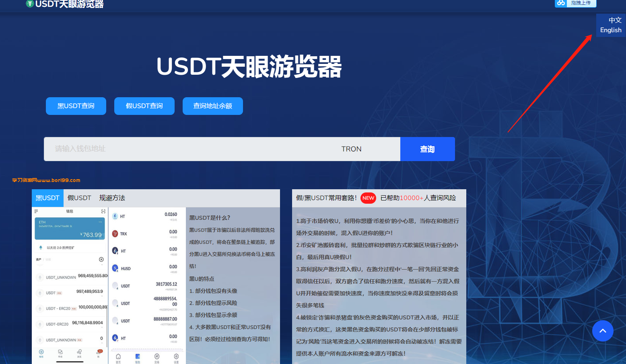Viewport: 626px width, 364px height.
Task: Click the left wallet app screenshot
Action: (x=70, y=286)
